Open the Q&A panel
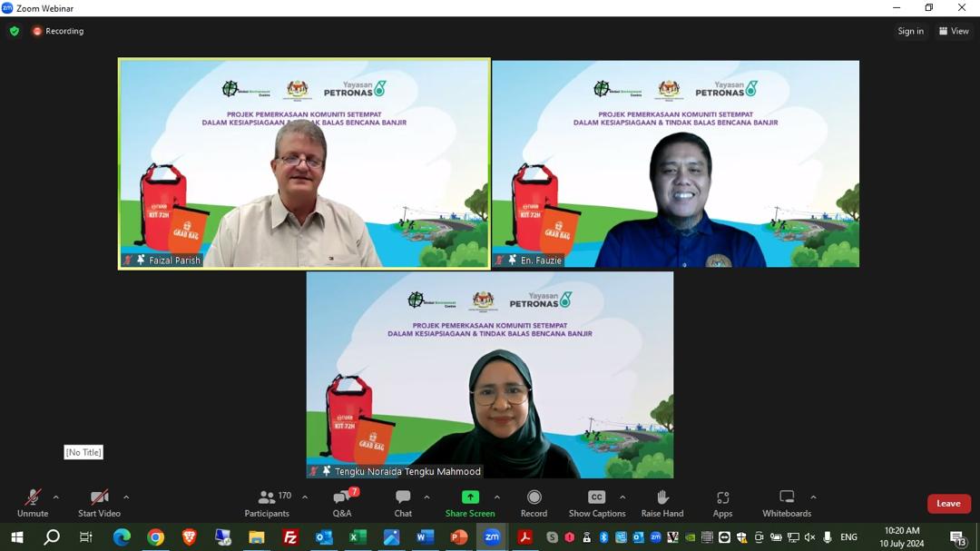This screenshot has width=980, height=551. click(342, 503)
